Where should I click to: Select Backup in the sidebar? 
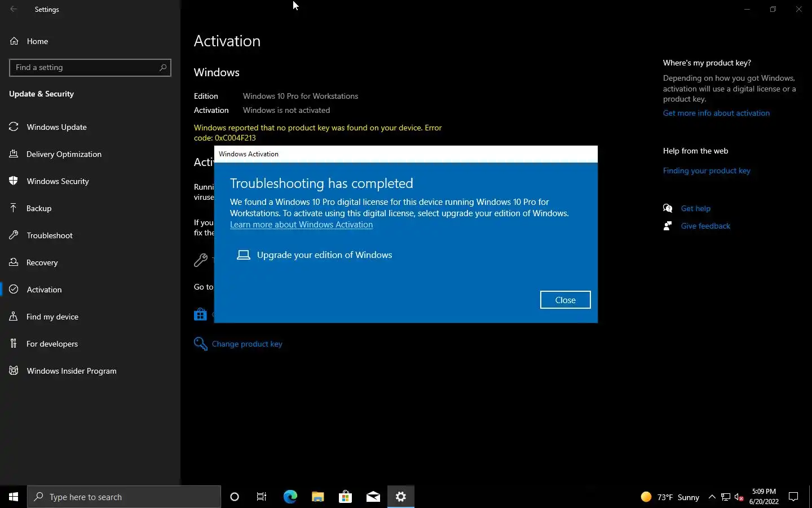coord(90,208)
